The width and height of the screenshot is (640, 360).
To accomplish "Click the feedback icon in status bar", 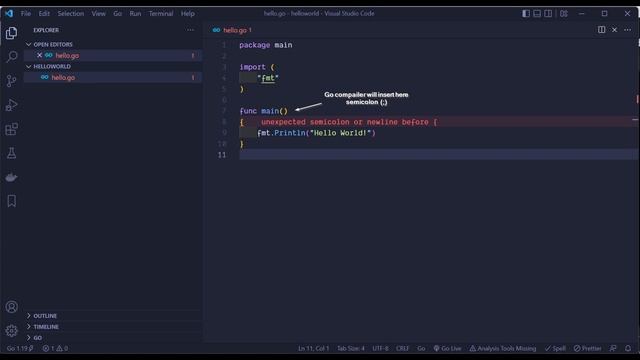I will point(613,348).
